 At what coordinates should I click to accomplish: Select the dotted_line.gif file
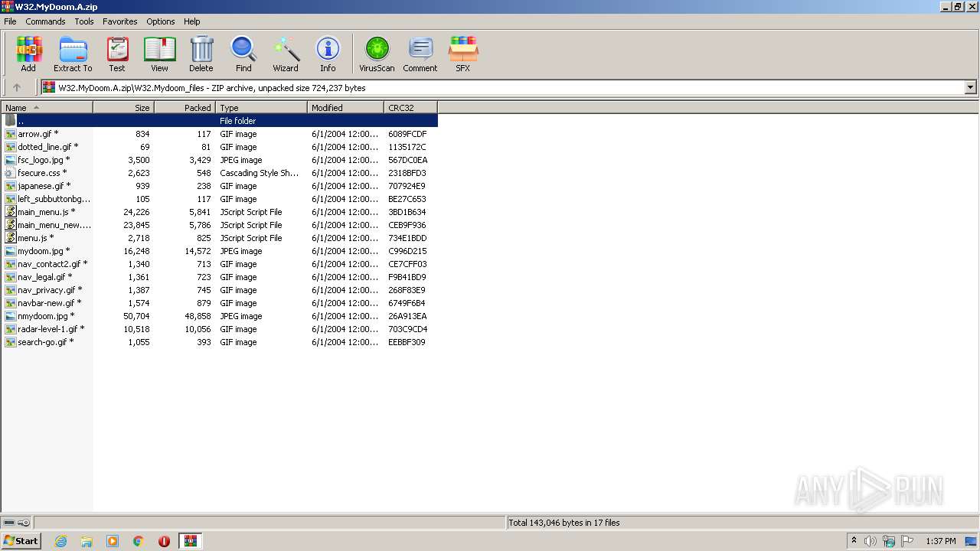tap(220, 147)
